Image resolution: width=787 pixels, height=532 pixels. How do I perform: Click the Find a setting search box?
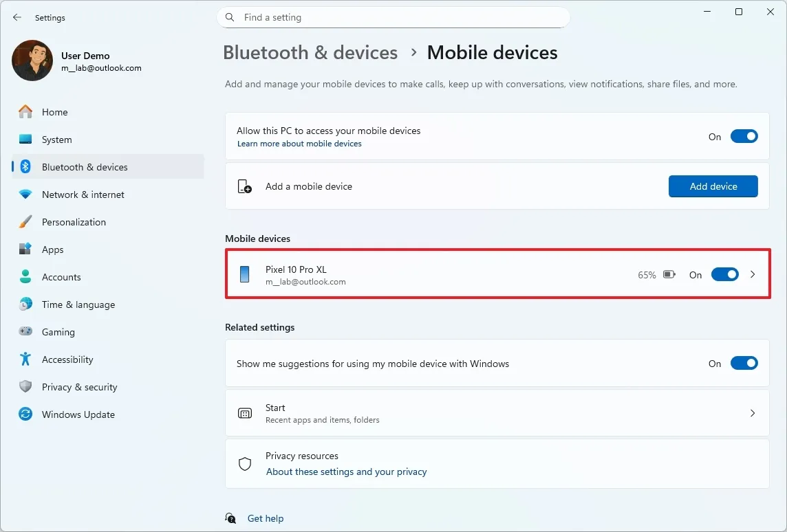pyautogui.click(x=393, y=17)
